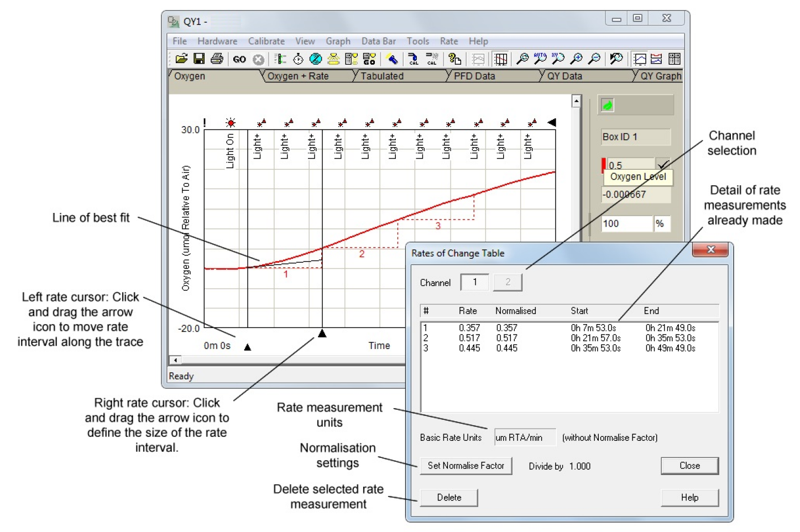Viewport: 800px width, 532px height.
Task: Click the stopwatch timer toolbar icon
Action: (x=298, y=59)
